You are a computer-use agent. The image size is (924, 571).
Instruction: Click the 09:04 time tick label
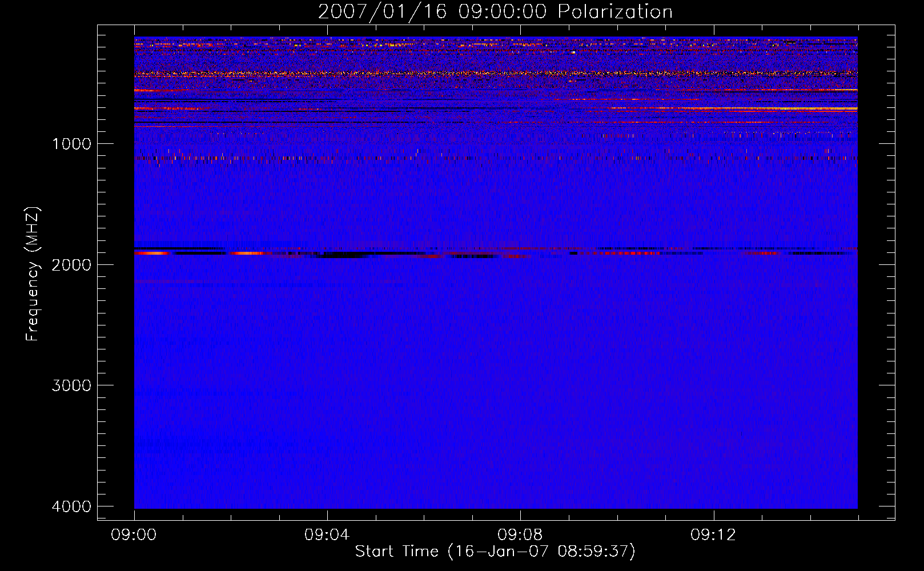click(327, 535)
